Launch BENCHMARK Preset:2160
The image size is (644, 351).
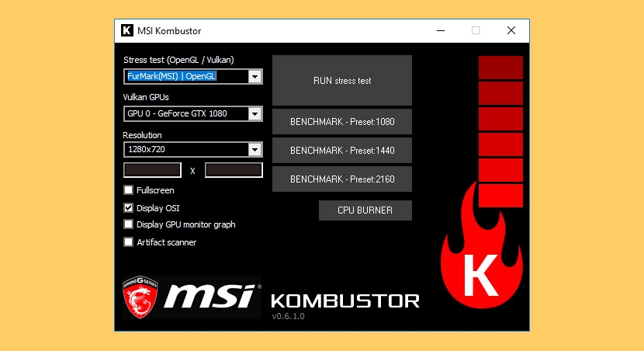[342, 179]
